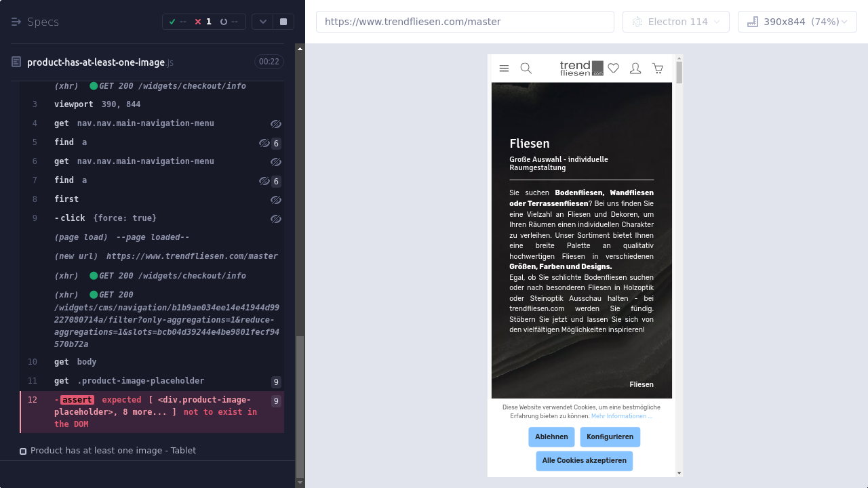The image size is (868, 488).
Task: Click the URL address field
Action: (x=465, y=22)
